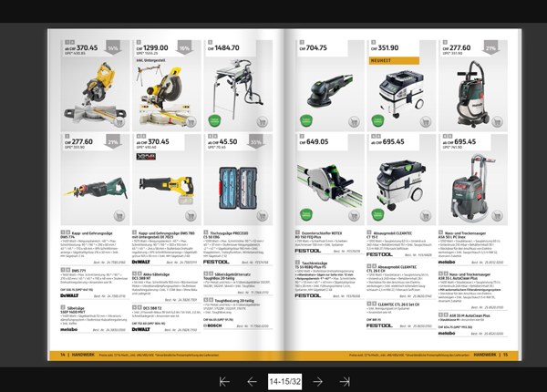This screenshot has height=392, width=547.
Task: Click the 14% discount arrow
Action: pyautogui.click(x=113, y=47)
